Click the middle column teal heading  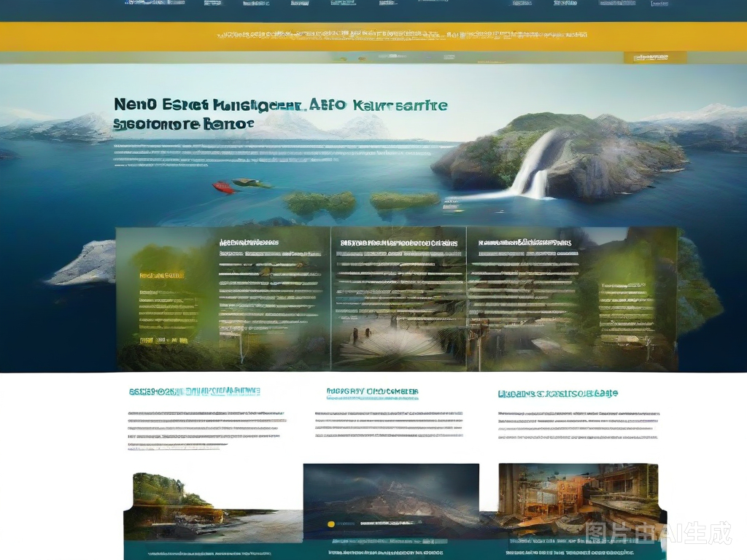373,392
